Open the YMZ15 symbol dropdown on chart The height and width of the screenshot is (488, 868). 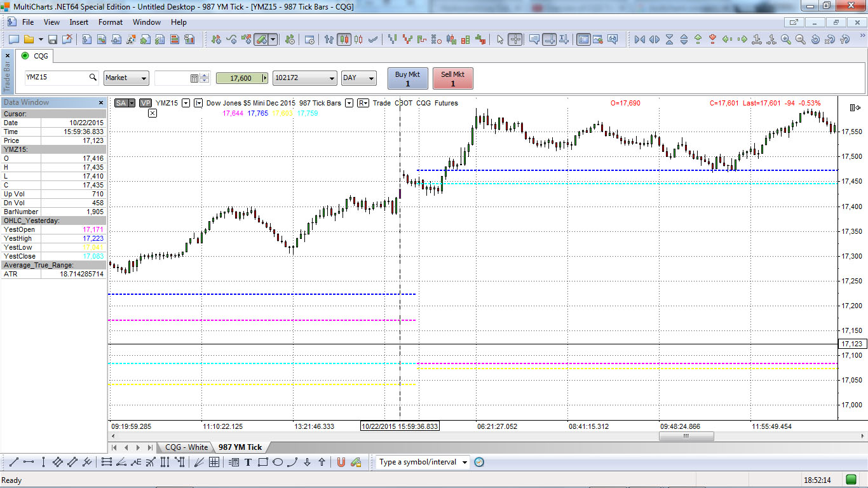[x=185, y=103]
